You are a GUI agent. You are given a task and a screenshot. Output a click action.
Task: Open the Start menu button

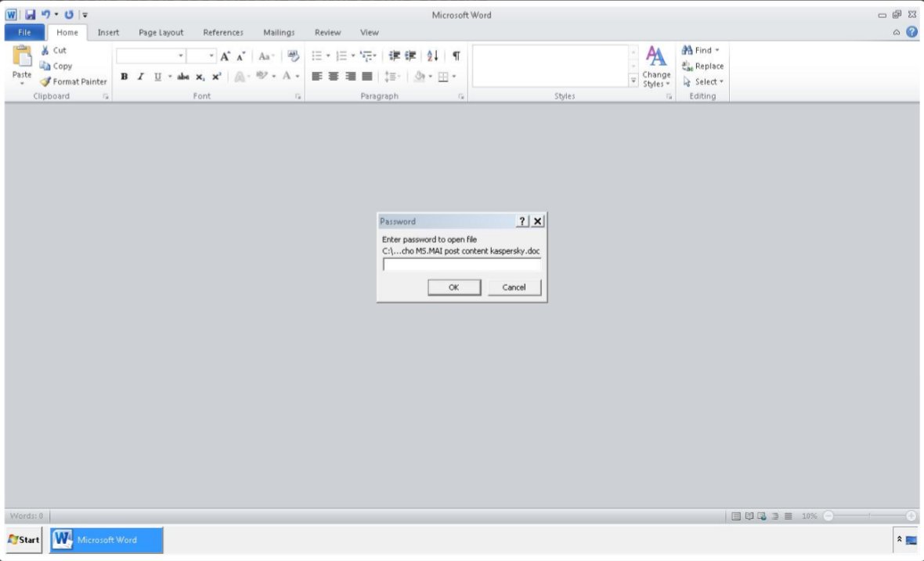pyautogui.click(x=24, y=540)
